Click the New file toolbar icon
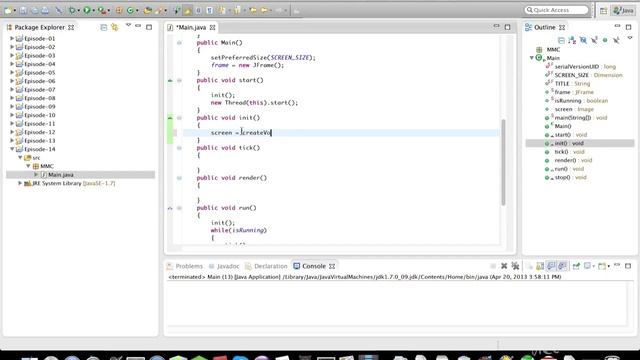Screen dimensions: 640x360 8,10
